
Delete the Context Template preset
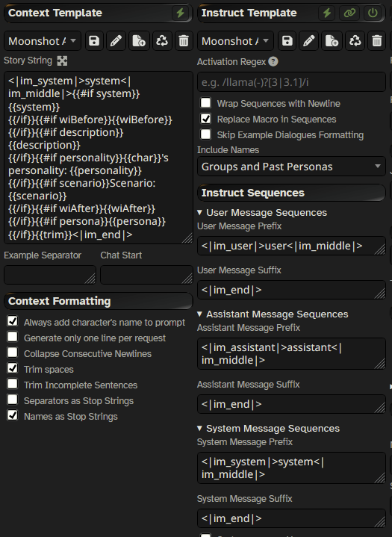coord(184,41)
